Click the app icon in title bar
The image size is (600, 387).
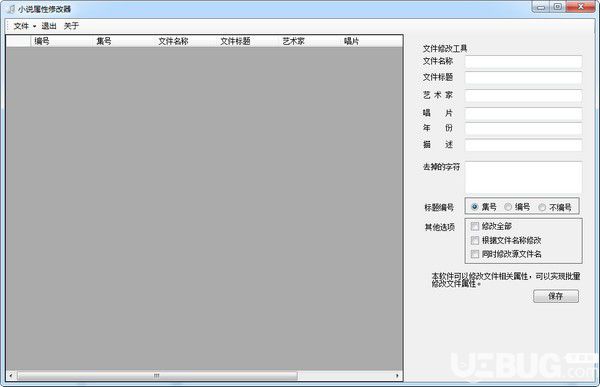(x=11, y=8)
